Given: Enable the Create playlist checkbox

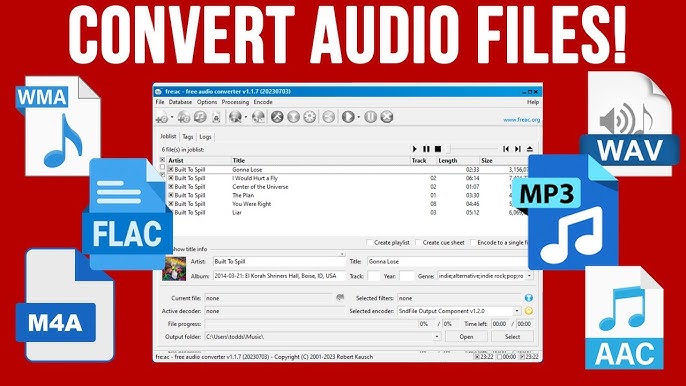Looking at the screenshot, I should tap(369, 242).
